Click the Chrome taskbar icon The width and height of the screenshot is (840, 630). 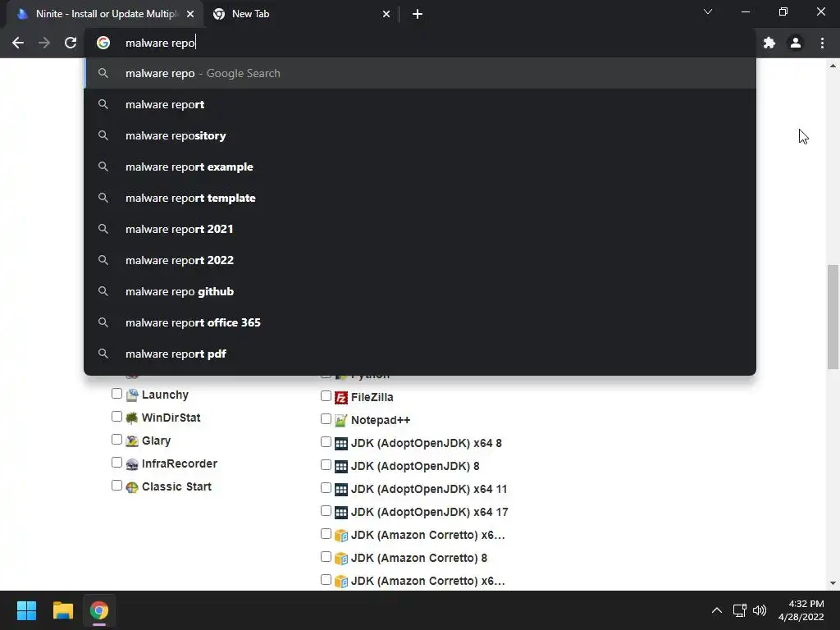pos(99,610)
